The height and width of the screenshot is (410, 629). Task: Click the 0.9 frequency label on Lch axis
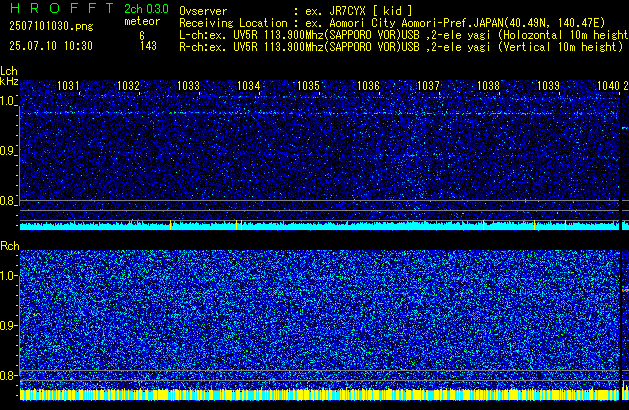pyautogui.click(x=8, y=151)
